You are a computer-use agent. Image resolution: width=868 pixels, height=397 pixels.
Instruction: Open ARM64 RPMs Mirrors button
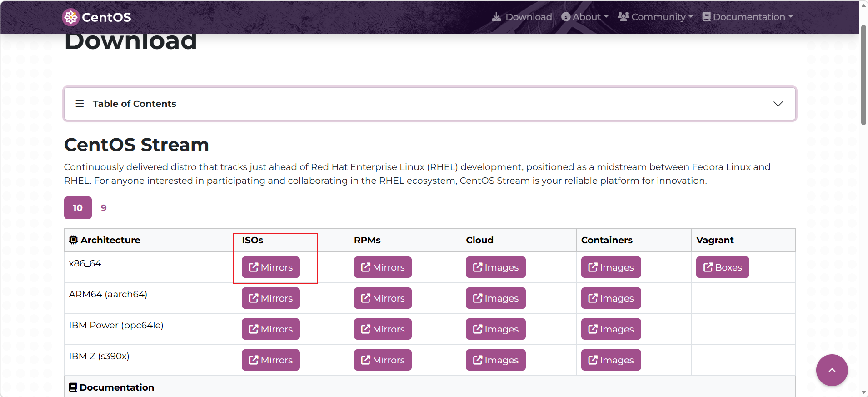coord(383,298)
